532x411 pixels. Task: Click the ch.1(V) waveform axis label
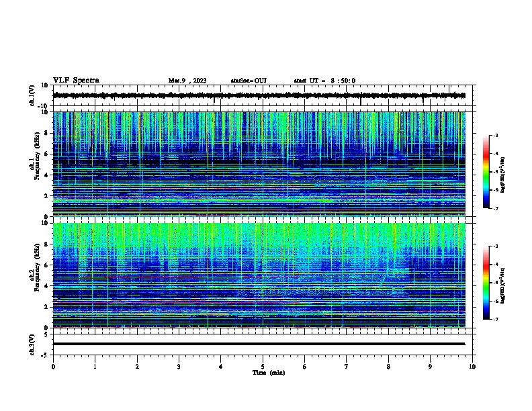click(32, 95)
